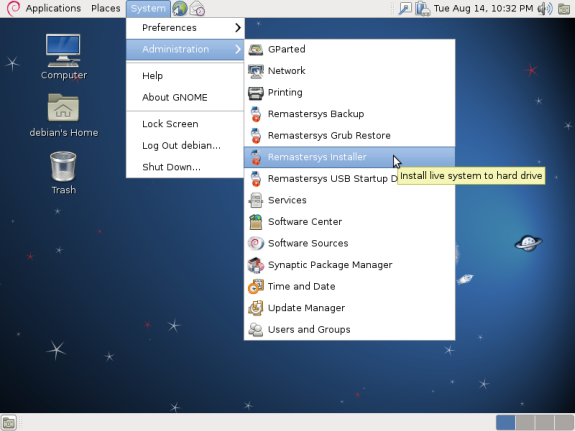Click the 'Software Sources' text label
The width and height of the screenshot is (575, 431).
(x=308, y=243)
